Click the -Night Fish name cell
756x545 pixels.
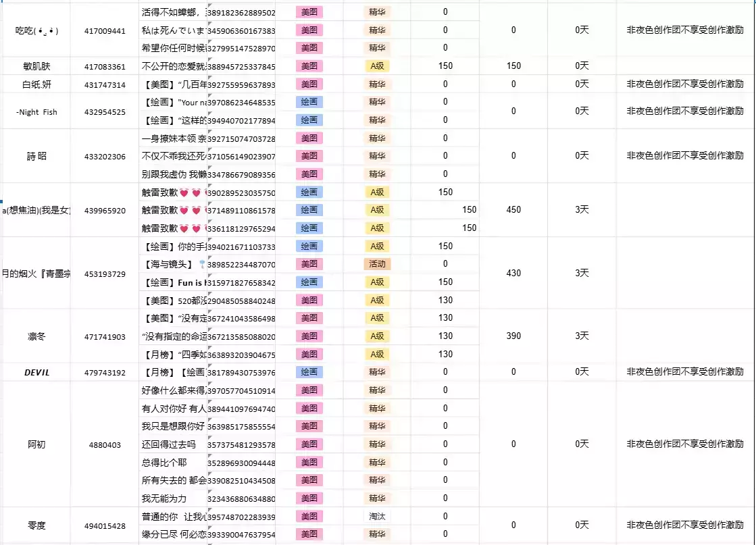[36, 111]
